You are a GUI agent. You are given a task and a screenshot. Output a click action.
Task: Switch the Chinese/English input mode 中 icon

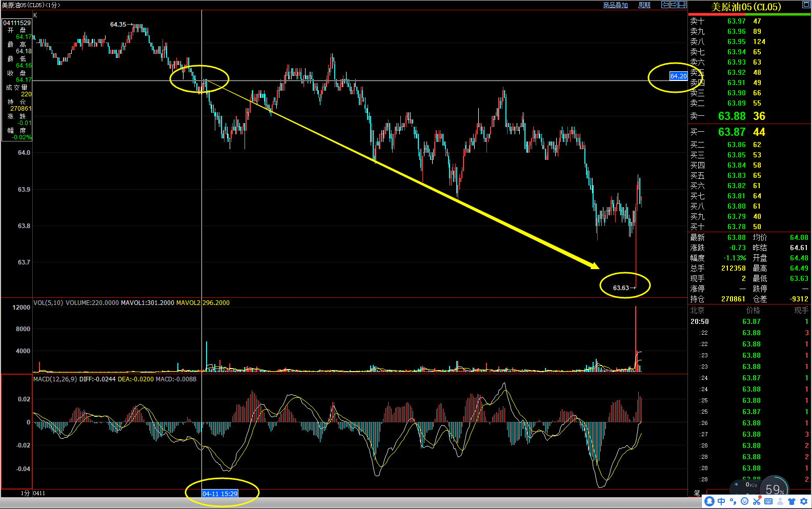click(721, 501)
